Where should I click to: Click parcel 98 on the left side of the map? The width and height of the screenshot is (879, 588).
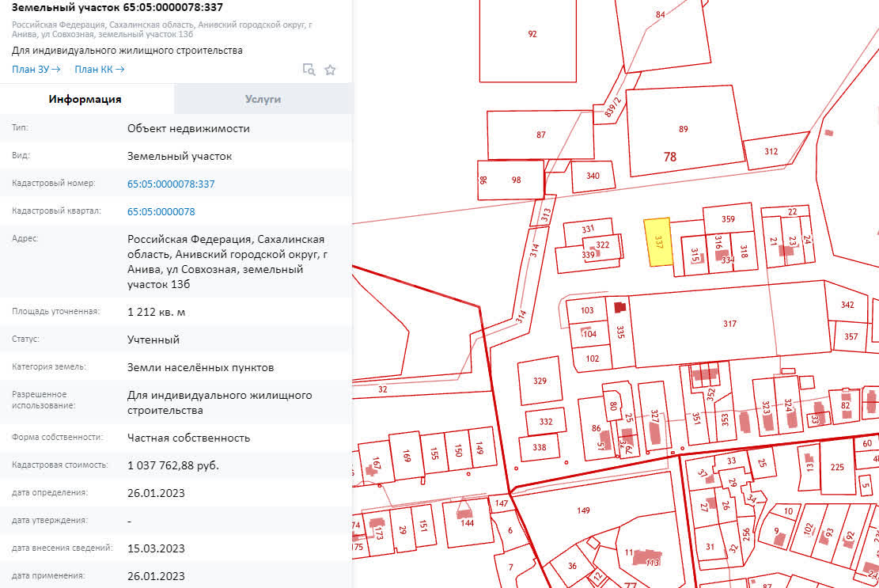click(515, 178)
